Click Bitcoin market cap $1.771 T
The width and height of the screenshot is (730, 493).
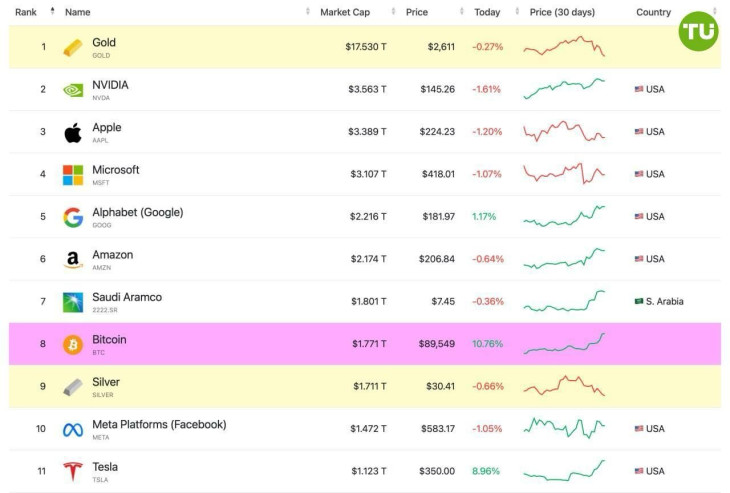369,344
